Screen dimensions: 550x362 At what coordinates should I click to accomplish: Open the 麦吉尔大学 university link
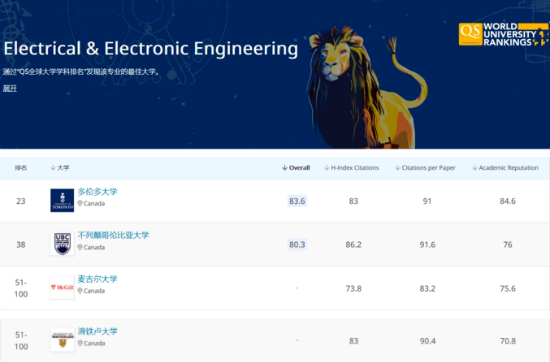tap(98, 279)
